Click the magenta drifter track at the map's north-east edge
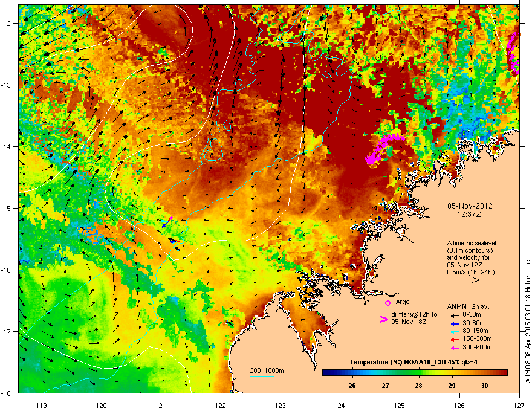Viewport: 532px width, 411px height. 513,54
